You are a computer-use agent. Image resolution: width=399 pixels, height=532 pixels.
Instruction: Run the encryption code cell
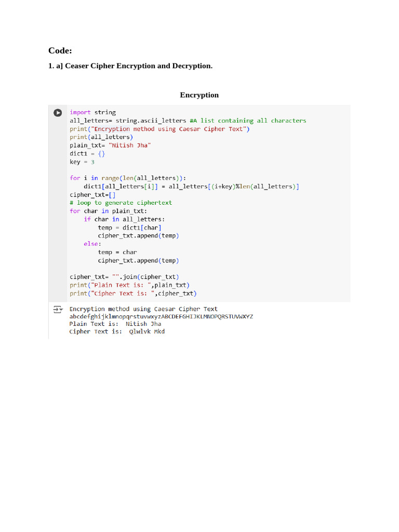58,113
